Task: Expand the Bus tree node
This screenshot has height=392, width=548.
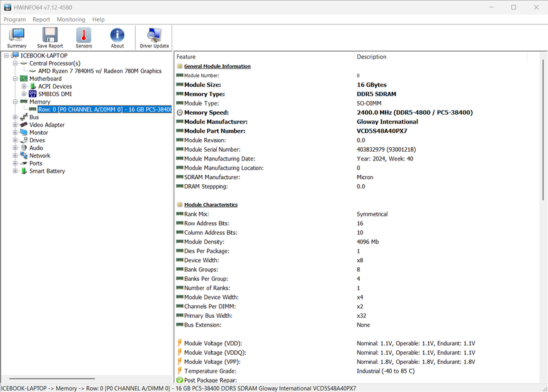Action: tap(15, 117)
